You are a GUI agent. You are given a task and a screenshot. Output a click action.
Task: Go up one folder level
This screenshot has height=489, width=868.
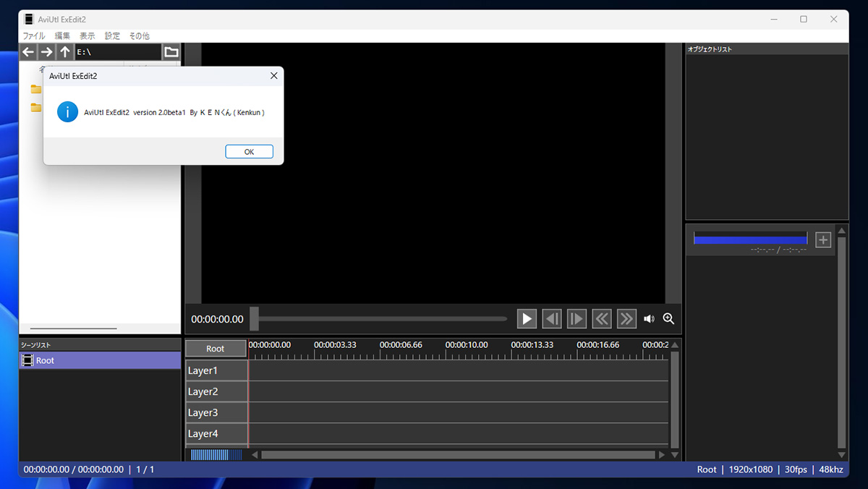pos(65,52)
